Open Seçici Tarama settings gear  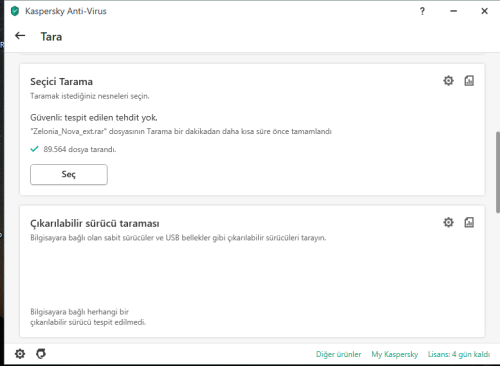448,81
